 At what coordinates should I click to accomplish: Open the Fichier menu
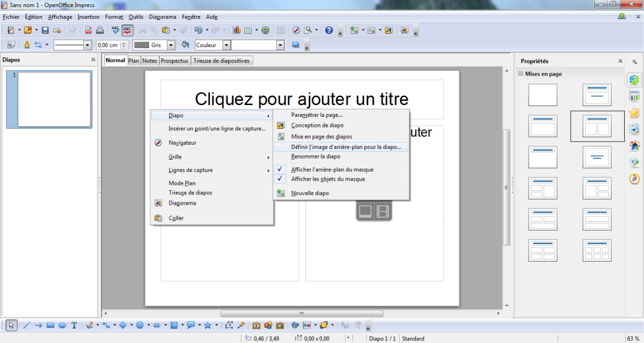pos(11,17)
